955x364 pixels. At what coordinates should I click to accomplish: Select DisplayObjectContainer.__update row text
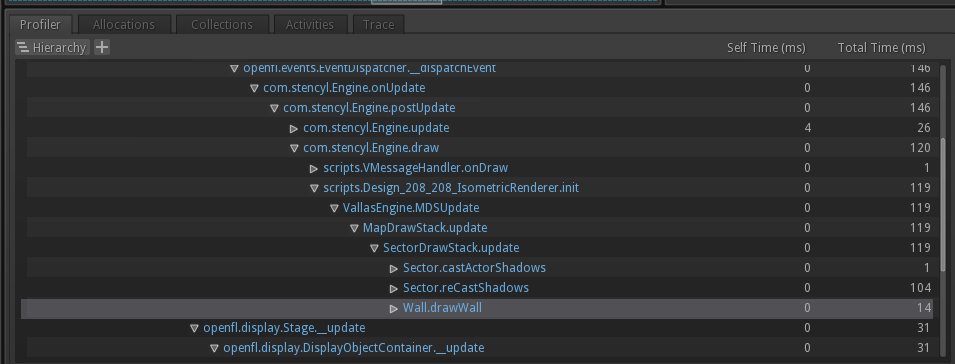(354, 348)
